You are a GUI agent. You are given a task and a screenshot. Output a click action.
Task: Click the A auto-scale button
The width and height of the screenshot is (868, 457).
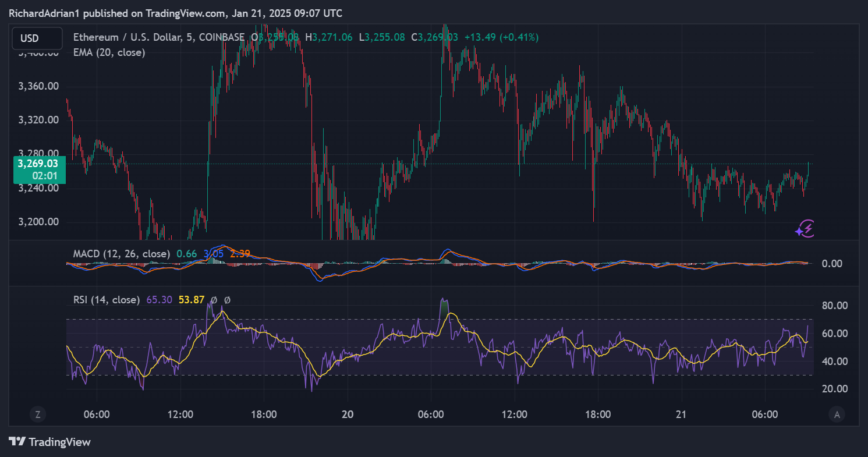point(837,415)
